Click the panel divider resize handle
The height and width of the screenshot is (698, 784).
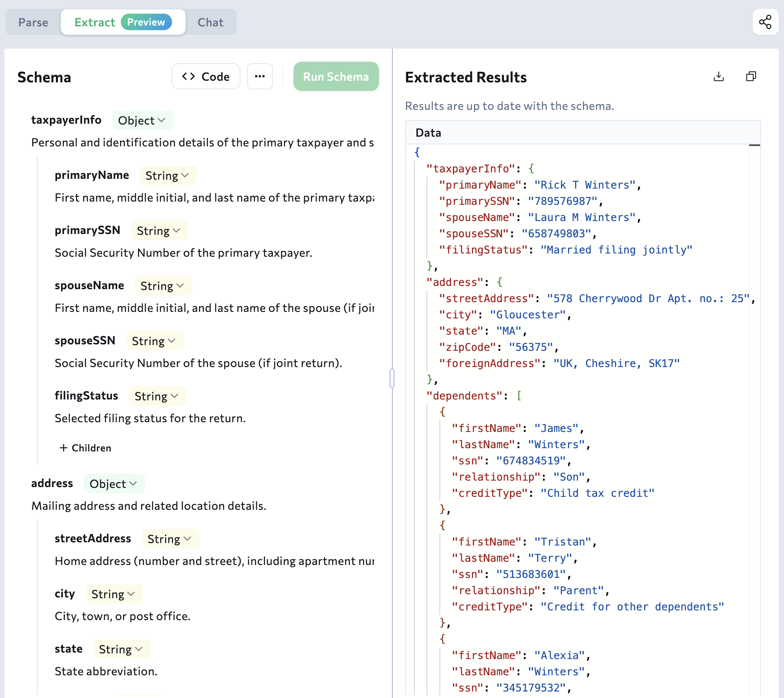(392, 378)
